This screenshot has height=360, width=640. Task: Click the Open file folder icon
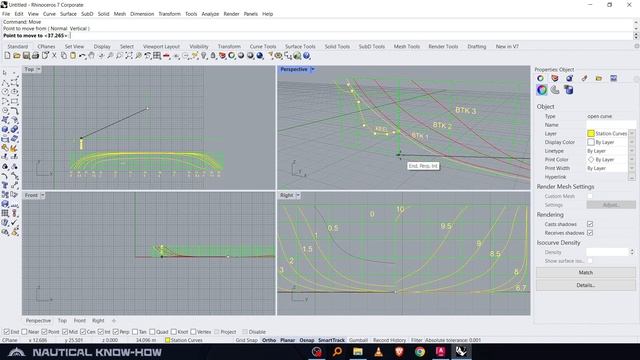pyautogui.click(x=17, y=56)
